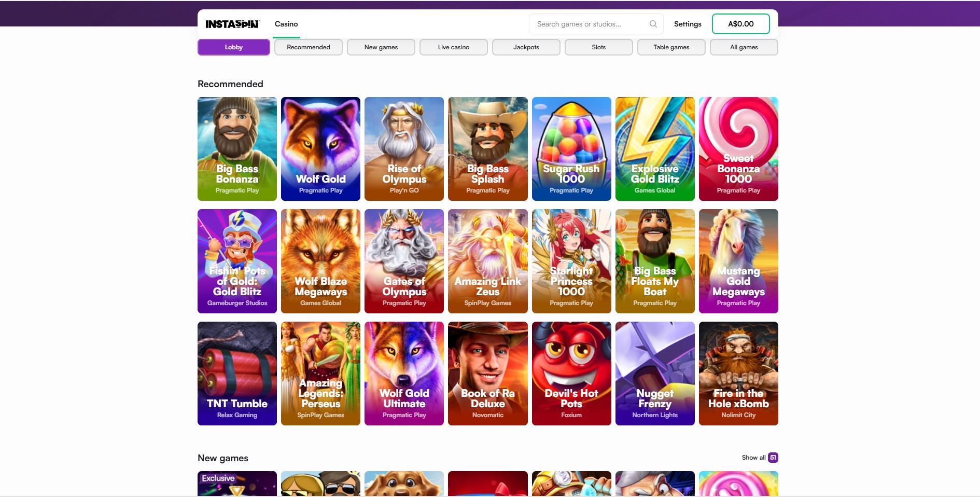Click the 51 count badge next to Show all
Viewport: 980px width, 497px height.
point(773,458)
